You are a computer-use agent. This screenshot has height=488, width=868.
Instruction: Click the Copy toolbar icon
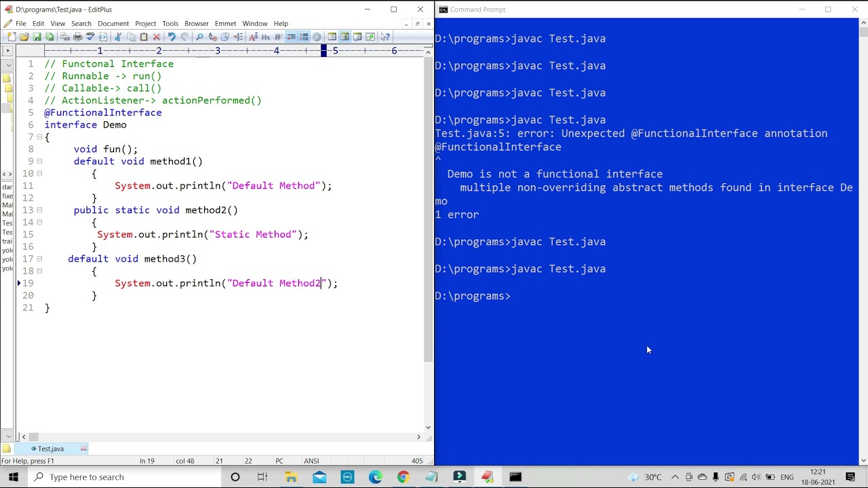pos(131,37)
